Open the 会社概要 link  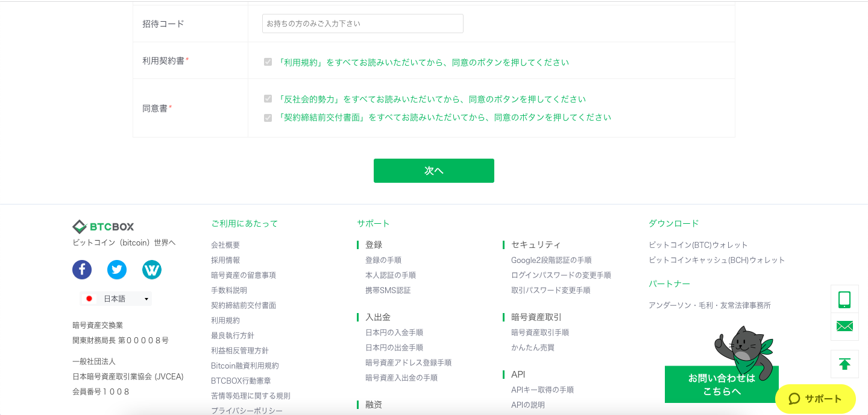coord(225,244)
